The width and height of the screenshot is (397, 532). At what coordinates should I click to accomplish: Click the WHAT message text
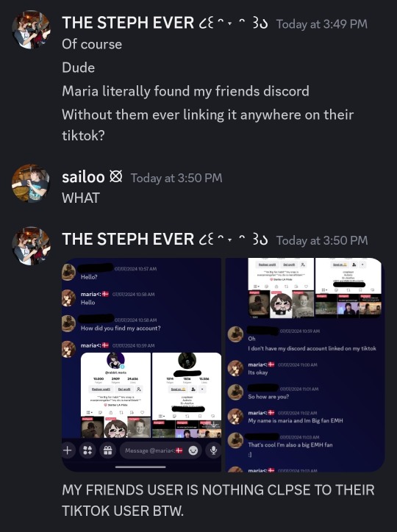[81, 198]
